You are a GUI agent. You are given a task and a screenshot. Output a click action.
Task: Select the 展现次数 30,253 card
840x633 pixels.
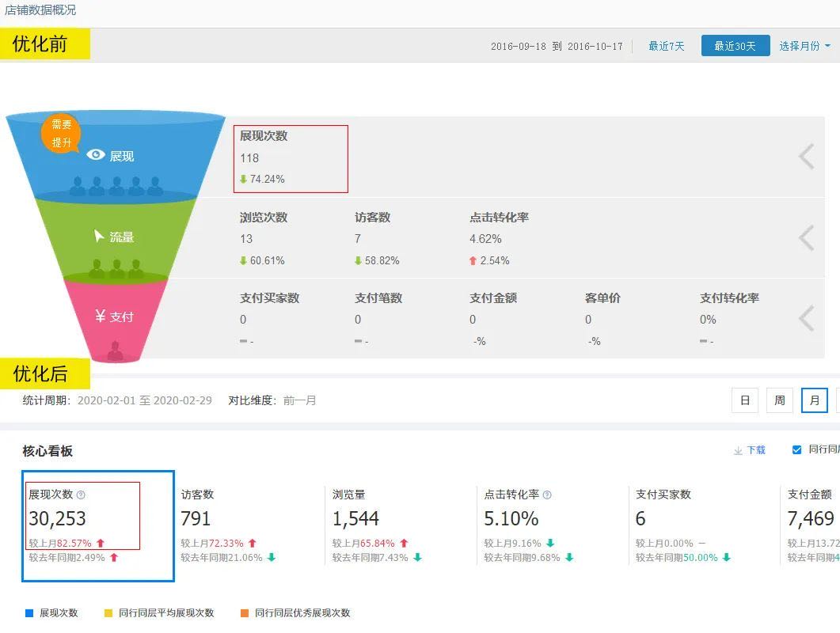98,526
